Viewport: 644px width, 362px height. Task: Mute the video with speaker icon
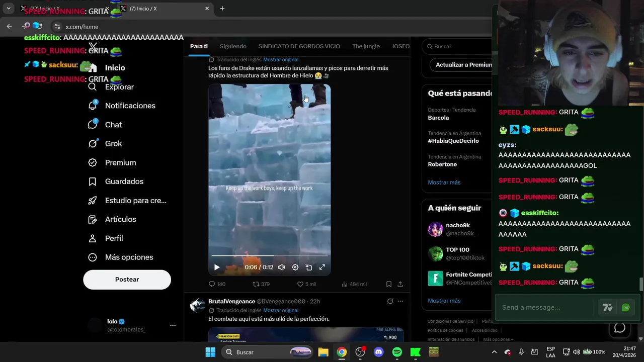pos(281,267)
